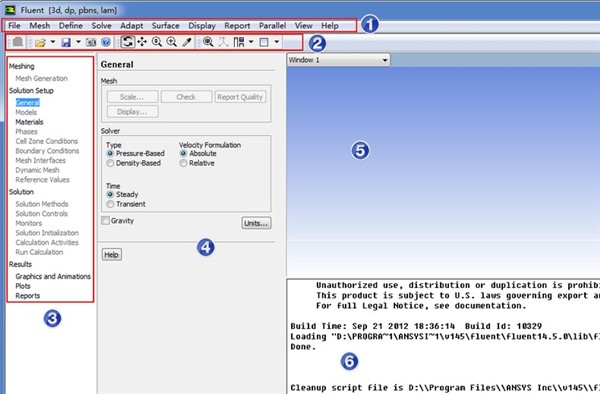This screenshot has width=600, height=394.
Task: Click the greyed mesh icon at toolbar start
Action: tap(18, 42)
